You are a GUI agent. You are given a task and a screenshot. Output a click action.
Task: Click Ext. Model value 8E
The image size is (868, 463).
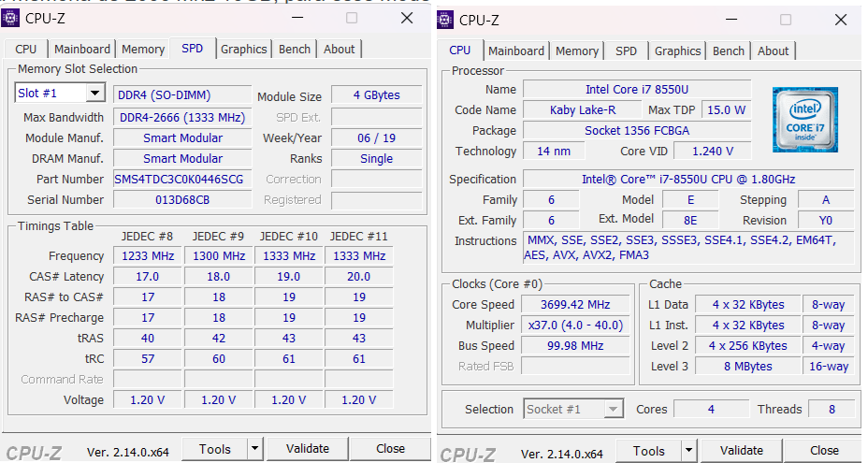point(690,221)
